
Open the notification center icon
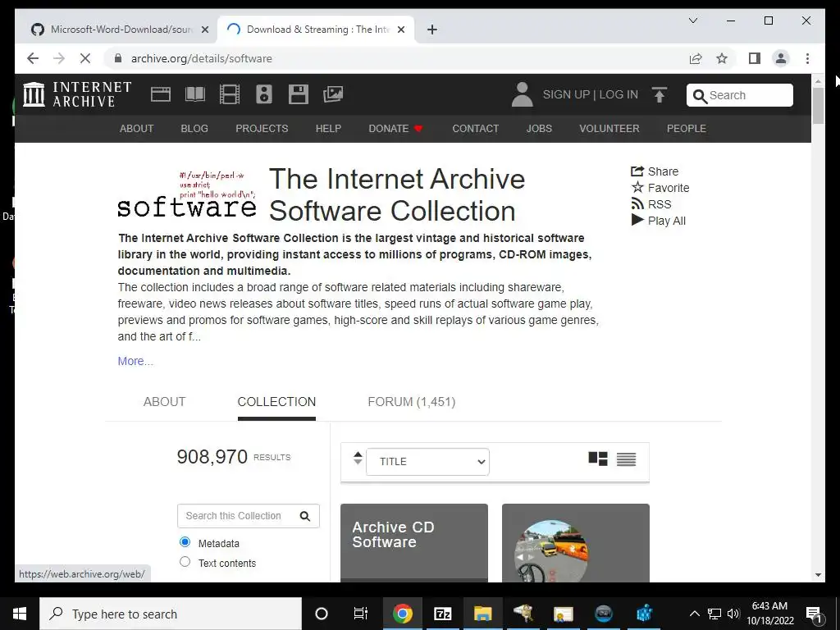[814, 614]
